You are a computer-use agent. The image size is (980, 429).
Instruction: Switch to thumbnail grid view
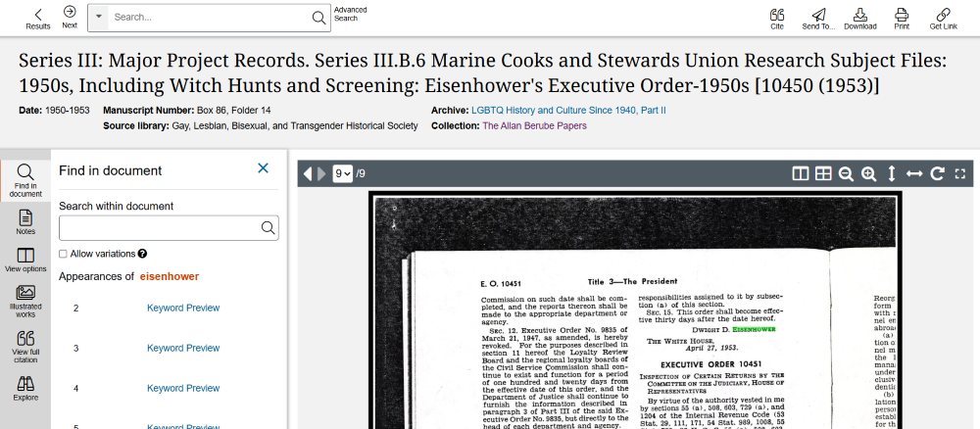[823, 173]
